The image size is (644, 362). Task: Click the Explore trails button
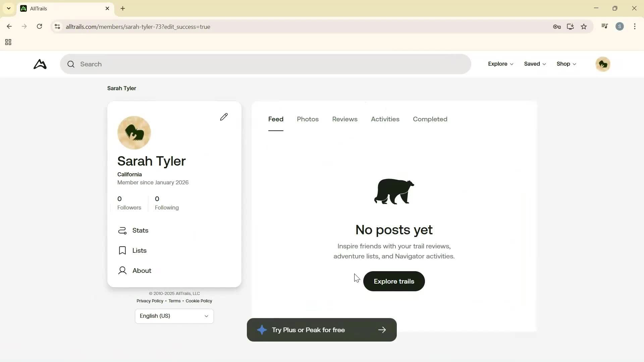(393, 281)
